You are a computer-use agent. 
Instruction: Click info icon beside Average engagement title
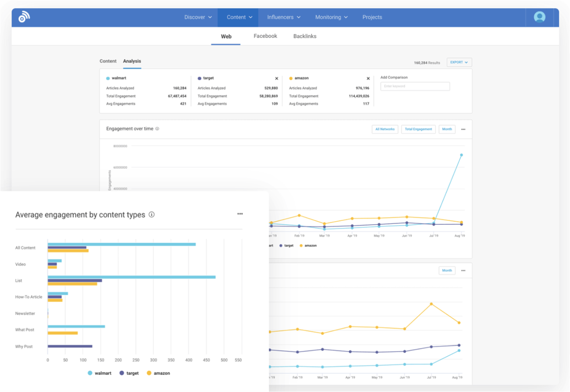151,214
